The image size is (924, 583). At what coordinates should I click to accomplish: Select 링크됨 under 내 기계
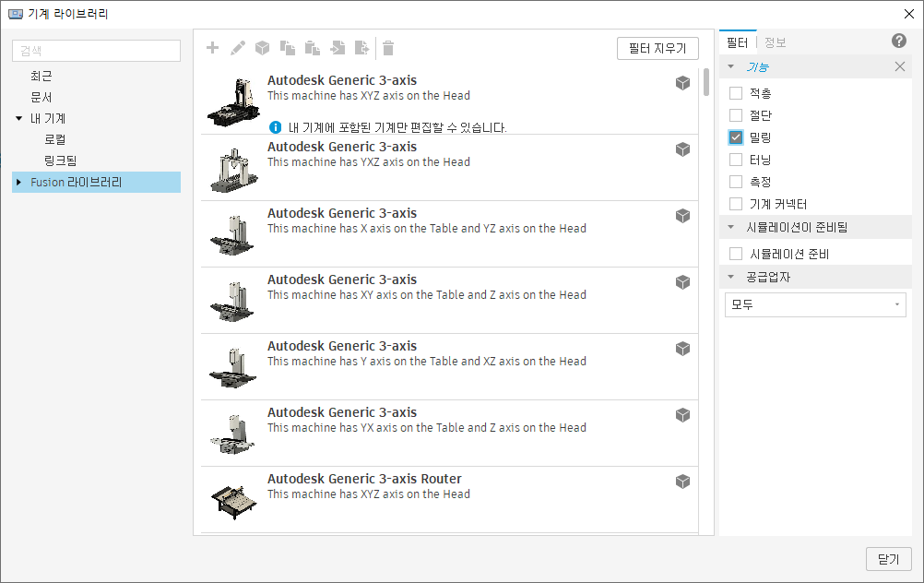(60, 161)
